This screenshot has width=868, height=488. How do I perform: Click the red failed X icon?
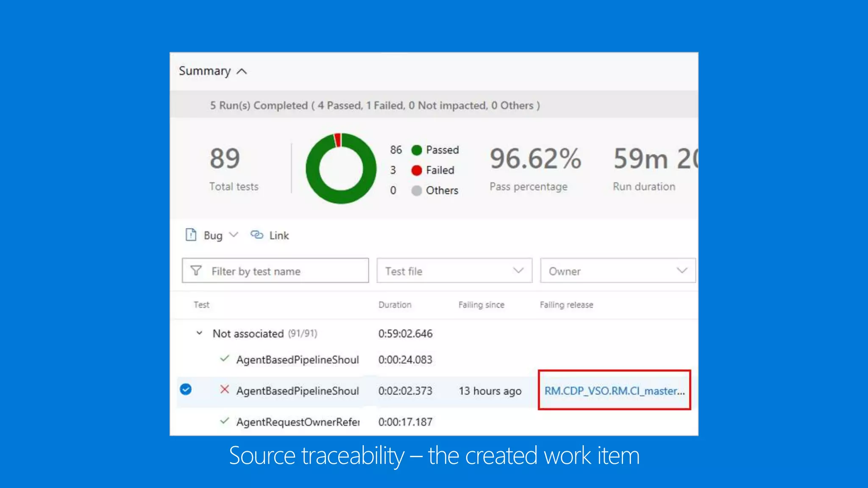click(225, 389)
